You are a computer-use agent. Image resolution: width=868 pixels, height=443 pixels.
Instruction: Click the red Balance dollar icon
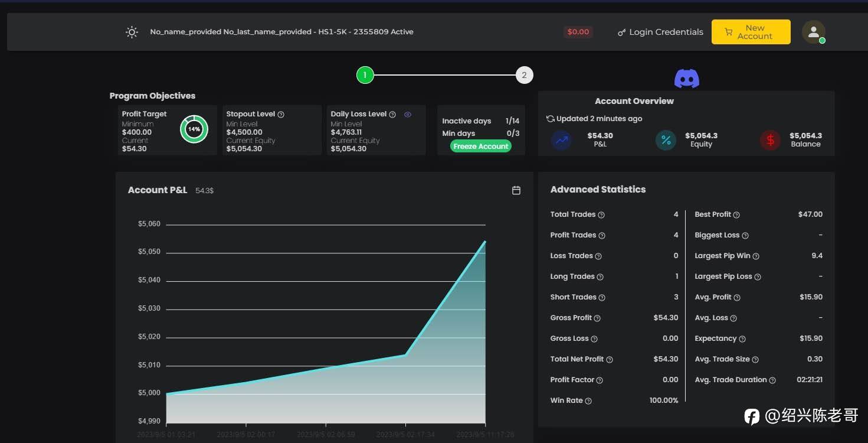click(x=770, y=140)
